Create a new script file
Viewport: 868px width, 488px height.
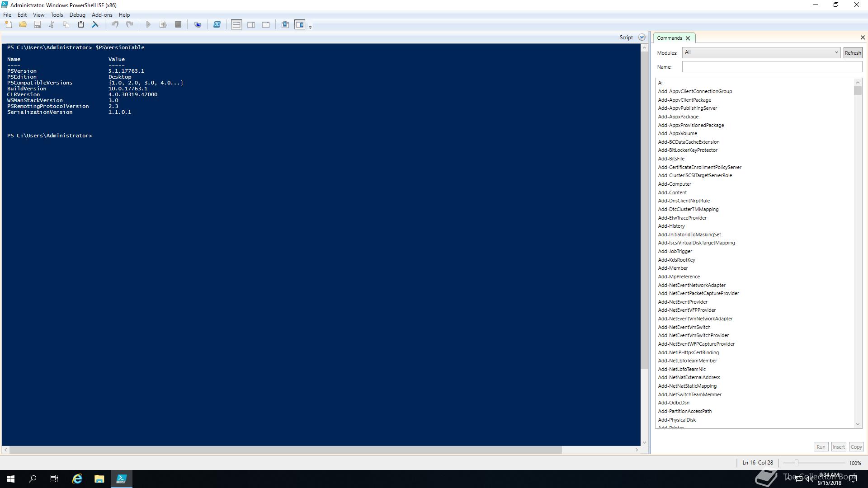[x=9, y=25]
